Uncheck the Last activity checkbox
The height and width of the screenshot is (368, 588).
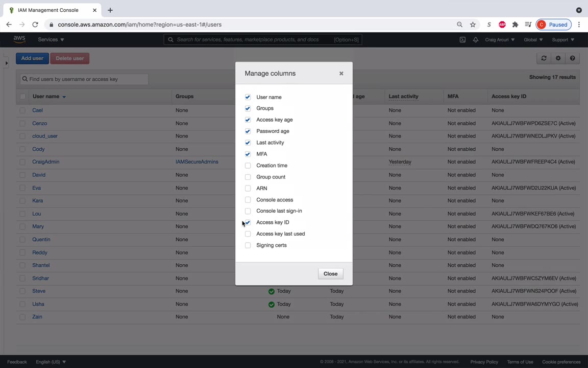point(248,143)
